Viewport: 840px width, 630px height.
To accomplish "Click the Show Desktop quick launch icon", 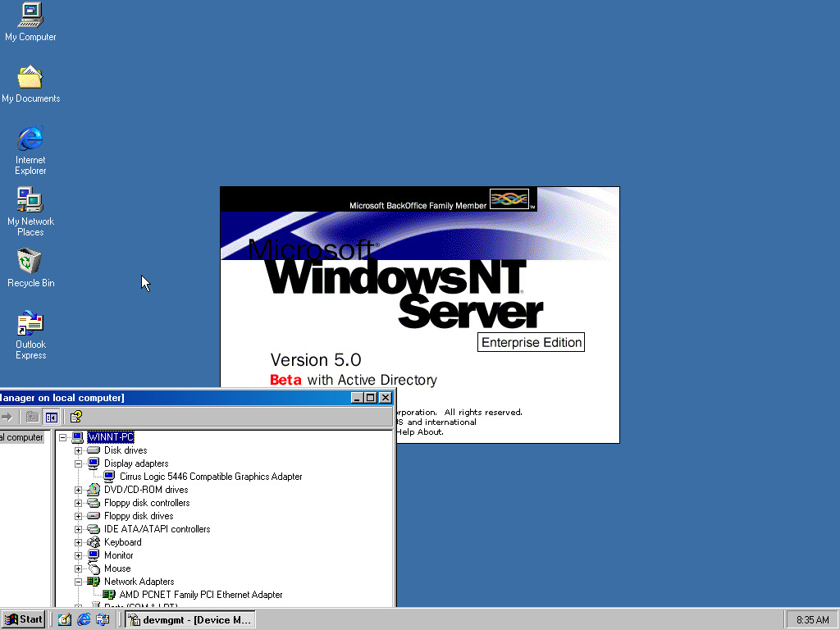I will tap(65, 620).
